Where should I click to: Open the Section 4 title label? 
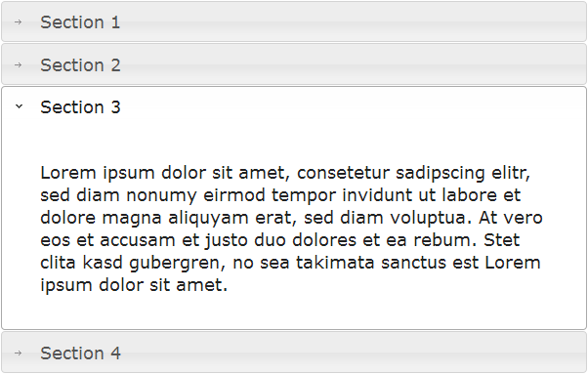pyautogui.click(x=80, y=353)
